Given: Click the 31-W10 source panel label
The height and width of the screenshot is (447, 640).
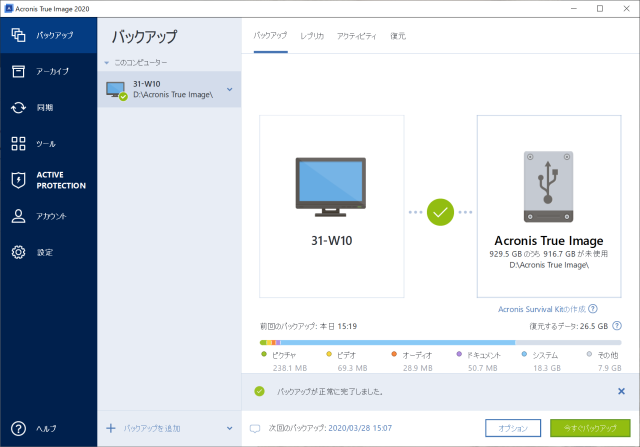Looking at the screenshot, I should (x=331, y=240).
